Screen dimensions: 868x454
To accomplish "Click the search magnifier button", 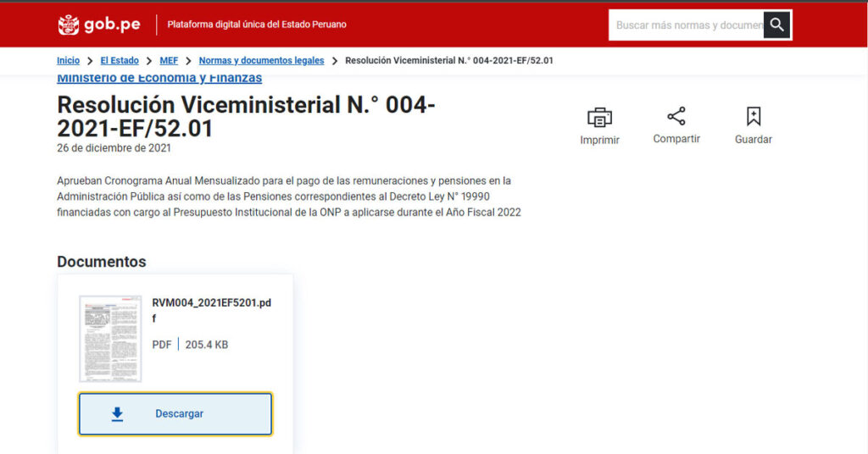I will [776, 25].
